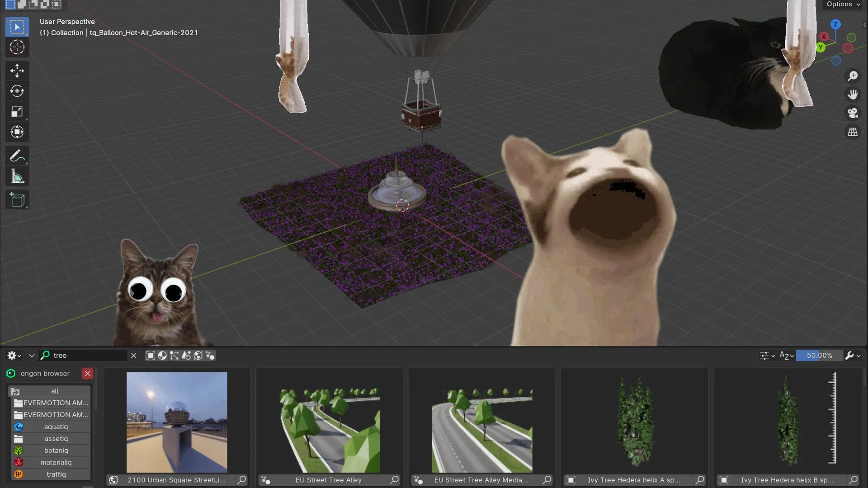The image size is (868, 488).
Task: Preview magnifier for EU Street Tree Alley Media
Action: [x=547, y=480]
